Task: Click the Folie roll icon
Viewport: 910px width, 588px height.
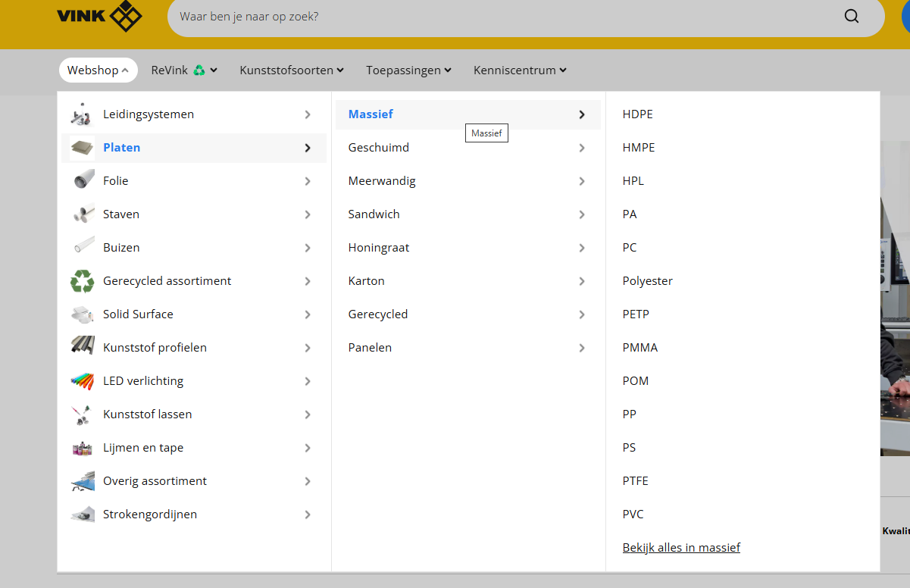Action: click(83, 181)
